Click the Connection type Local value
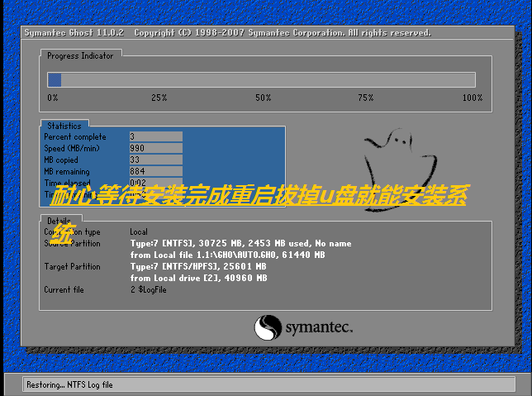 (139, 232)
